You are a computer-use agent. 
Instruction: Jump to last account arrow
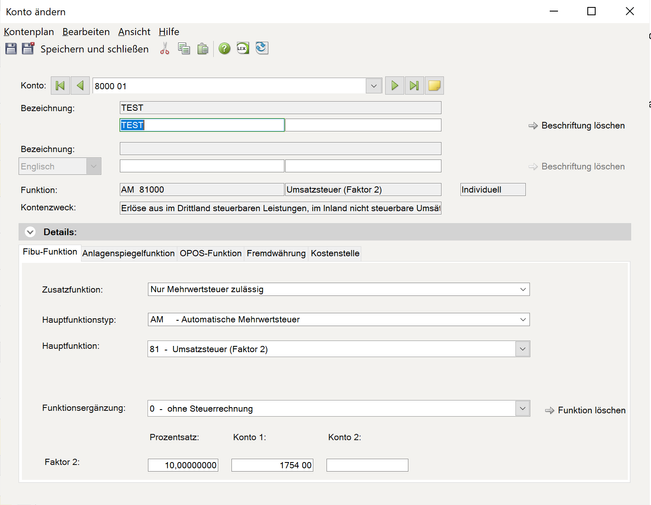pyautogui.click(x=414, y=86)
